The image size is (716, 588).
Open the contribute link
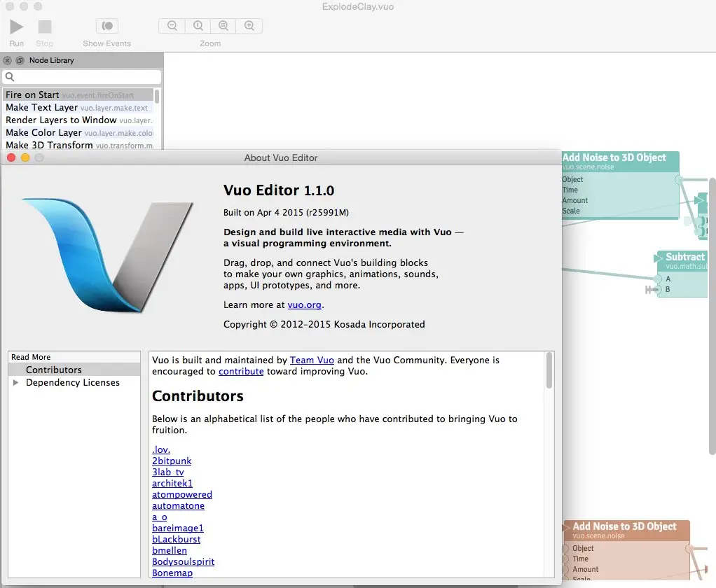coord(241,371)
